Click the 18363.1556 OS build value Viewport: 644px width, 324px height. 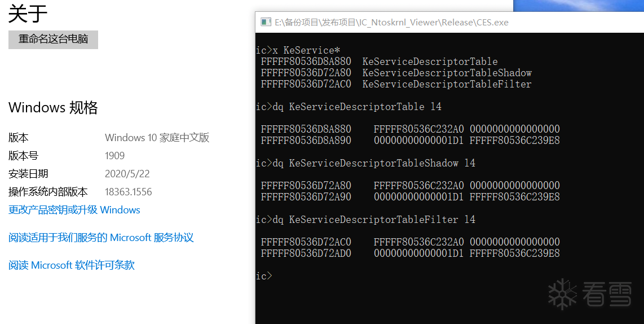tap(128, 191)
